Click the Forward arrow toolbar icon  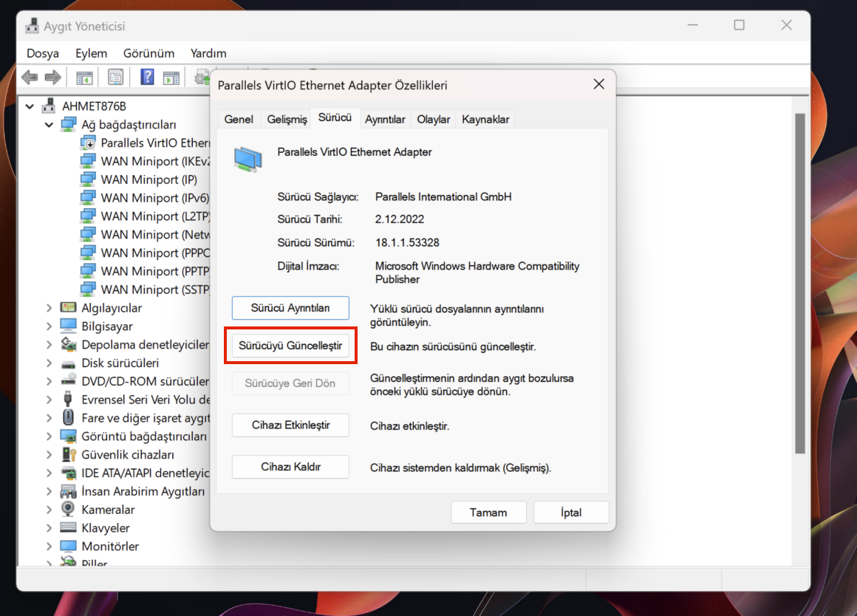click(53, 77)
